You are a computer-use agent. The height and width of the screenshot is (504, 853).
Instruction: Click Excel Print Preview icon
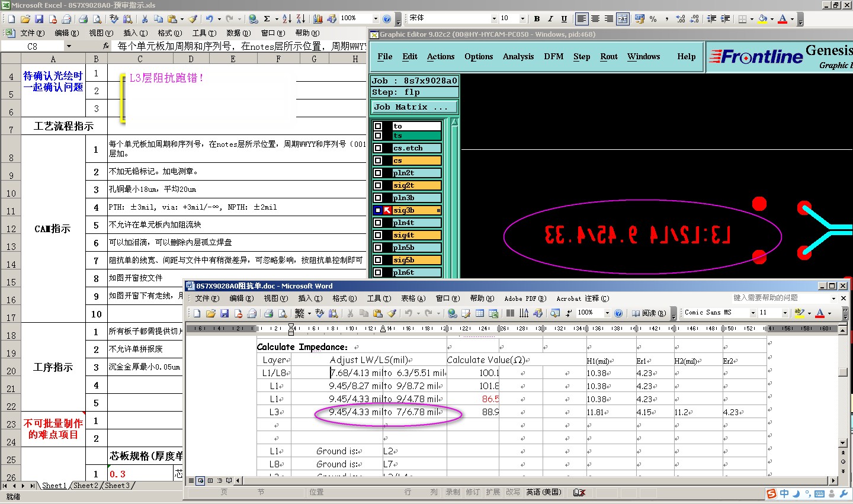pyautogui.click(x=97, y=19)
